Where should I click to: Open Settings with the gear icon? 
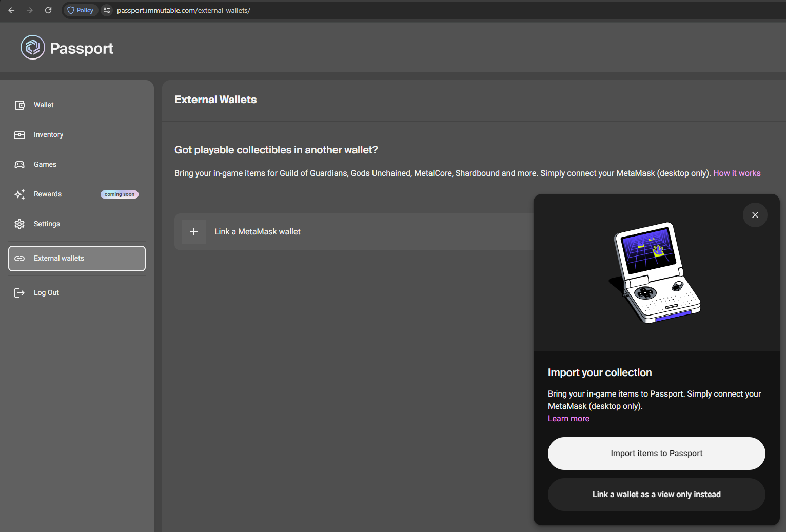coord(19,224)
